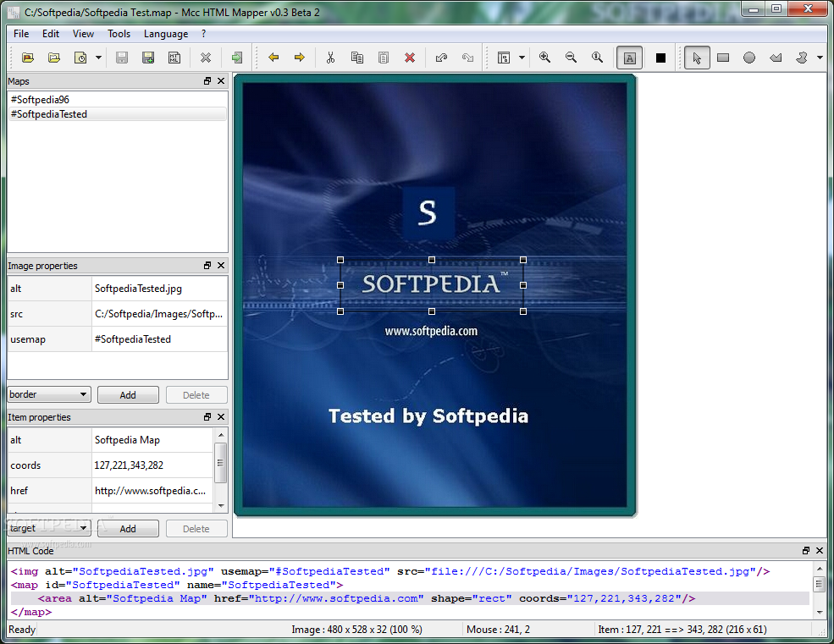Select the rectangle shape tool
Viewport: 834px width, 644px height.
point(723,58)
